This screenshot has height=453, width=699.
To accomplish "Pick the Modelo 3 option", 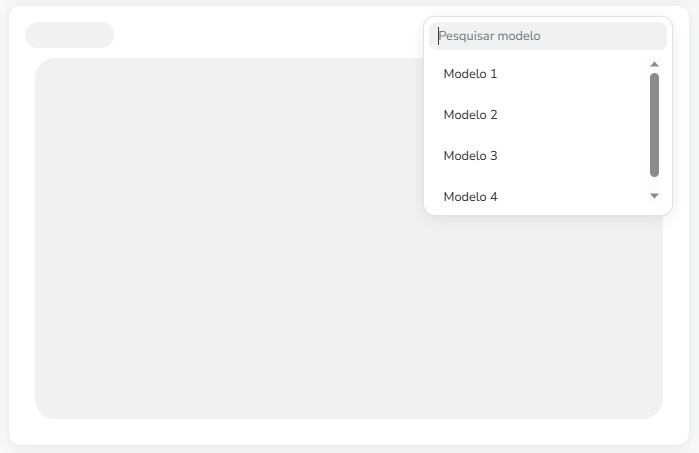I will click(470, 156).
